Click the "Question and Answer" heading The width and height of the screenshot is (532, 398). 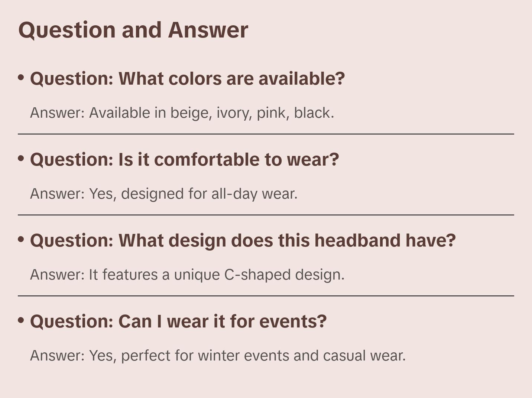click(133, 30)
